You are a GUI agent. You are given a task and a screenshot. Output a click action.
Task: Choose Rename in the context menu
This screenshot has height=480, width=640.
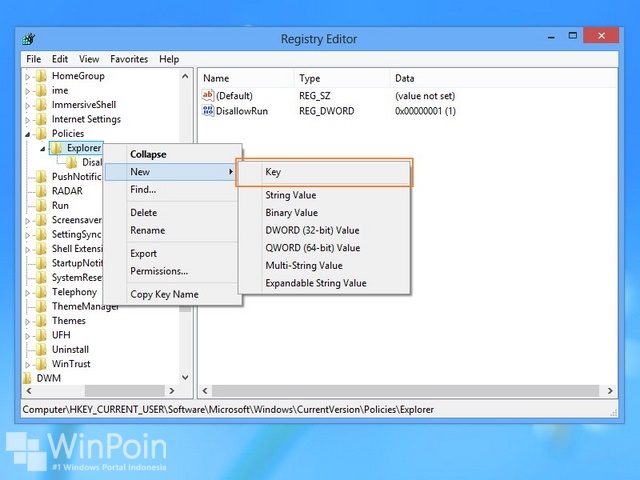(x=173, y=230)
